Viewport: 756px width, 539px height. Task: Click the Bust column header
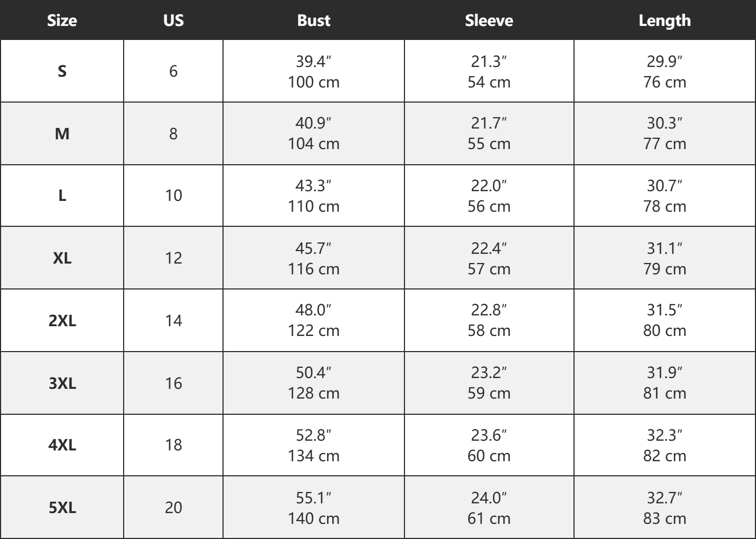[x=314, y=21]
